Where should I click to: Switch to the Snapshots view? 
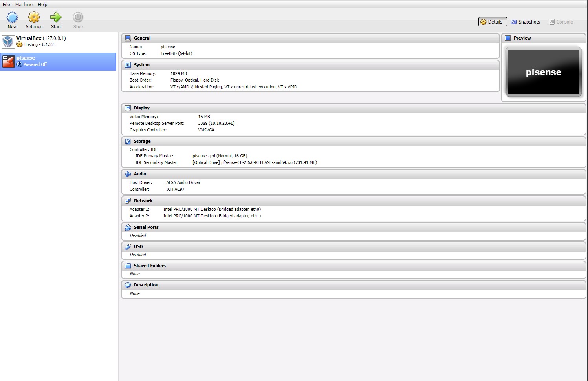click(526, 22)
